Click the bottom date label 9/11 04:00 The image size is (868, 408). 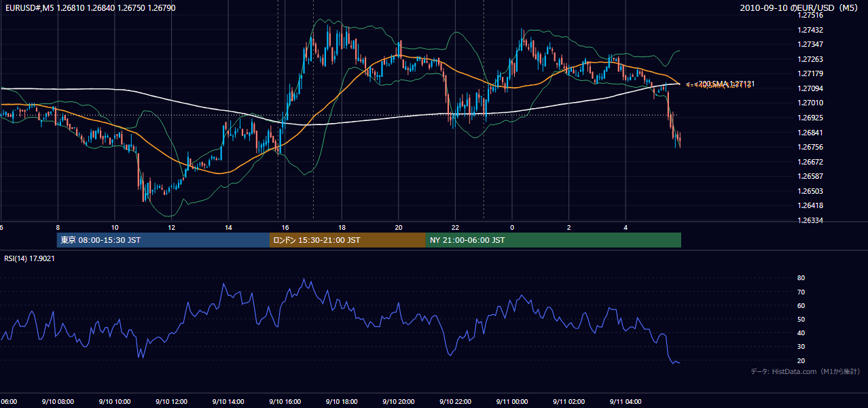(x=626, y=402)
